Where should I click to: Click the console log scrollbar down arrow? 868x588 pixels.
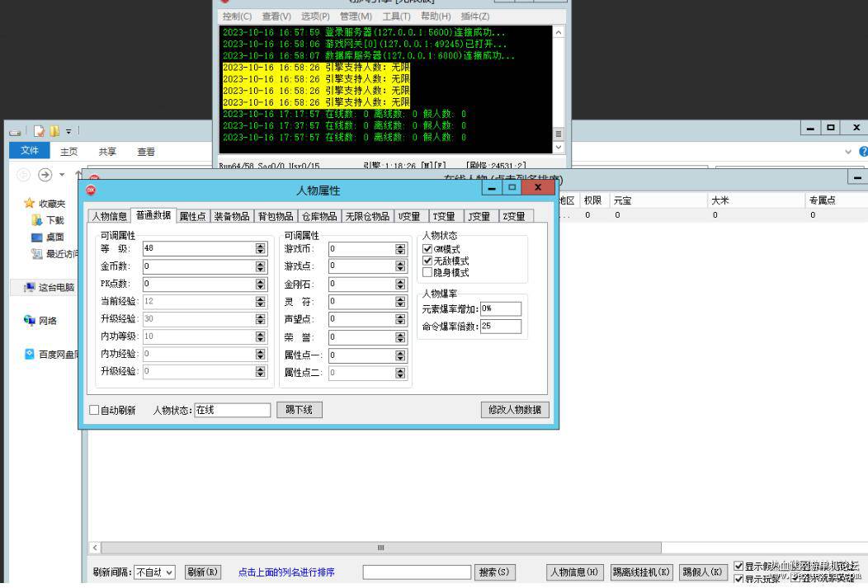point(559,147)
